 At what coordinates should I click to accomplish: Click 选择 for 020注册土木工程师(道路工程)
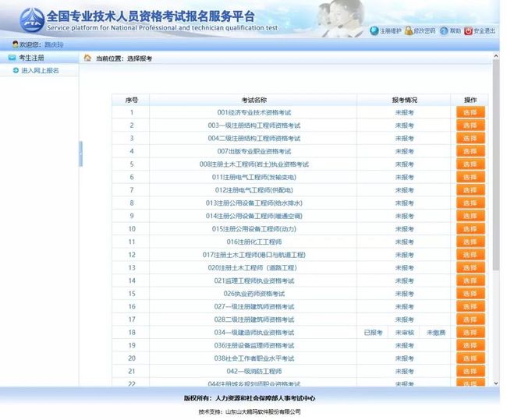click(x=470, y=267)
